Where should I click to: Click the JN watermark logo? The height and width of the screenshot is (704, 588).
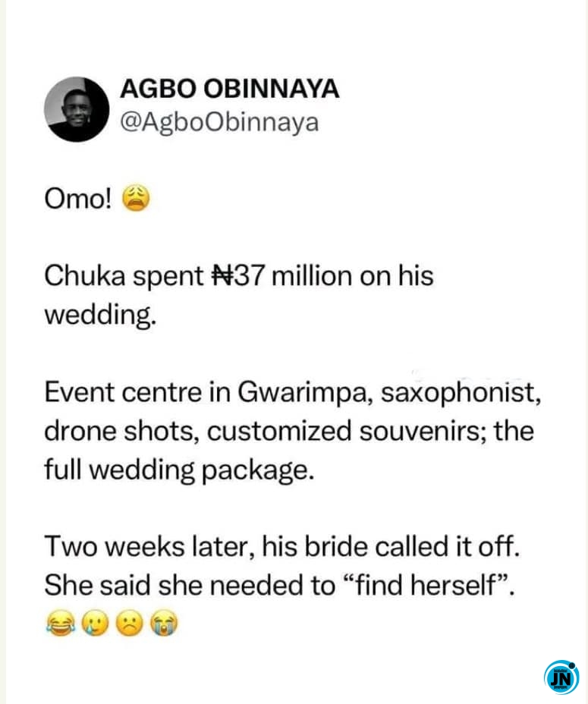(561, 677)
